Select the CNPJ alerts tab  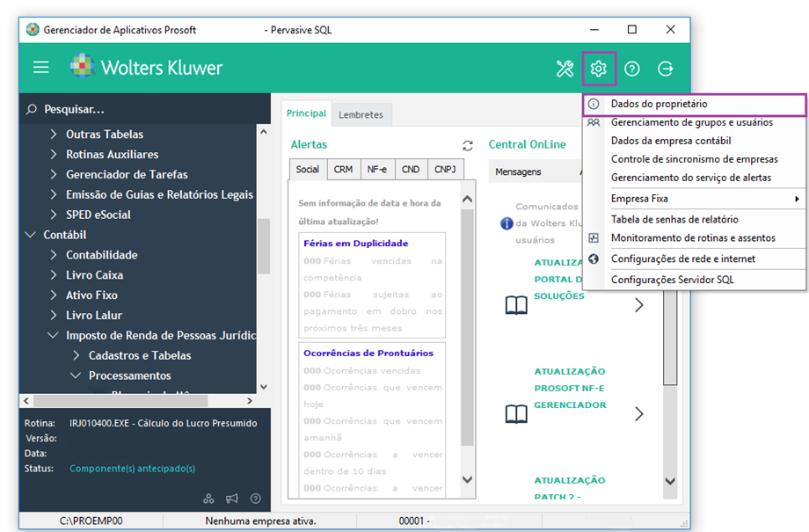click(445, 169)
